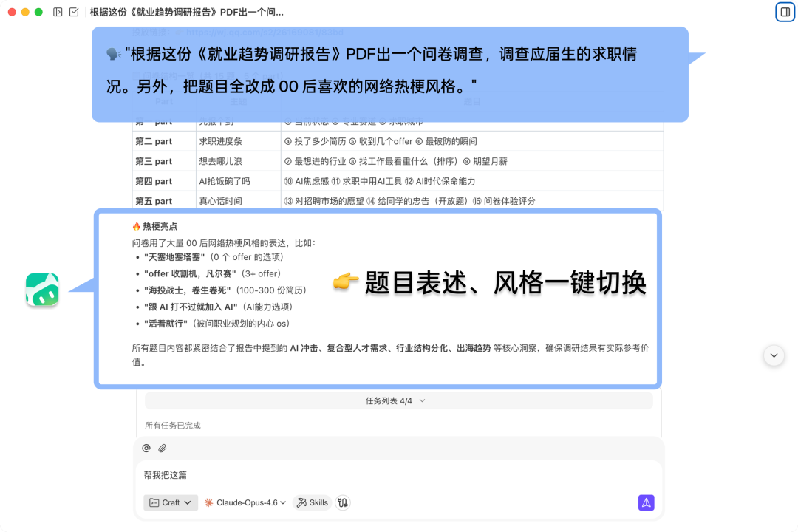Open the Skills button
798x532 pixels.
(x=313, y=502)
